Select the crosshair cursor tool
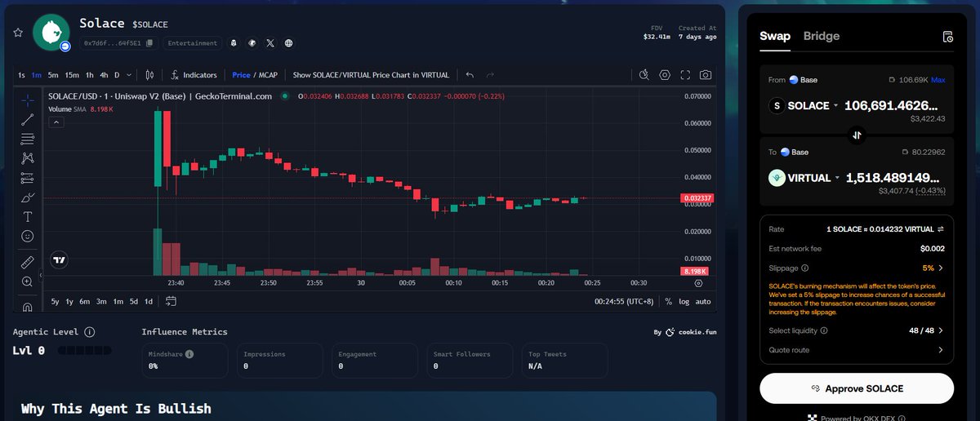Image resolution: width=980 pixels, height=421 pixels. tap(28, 100)
